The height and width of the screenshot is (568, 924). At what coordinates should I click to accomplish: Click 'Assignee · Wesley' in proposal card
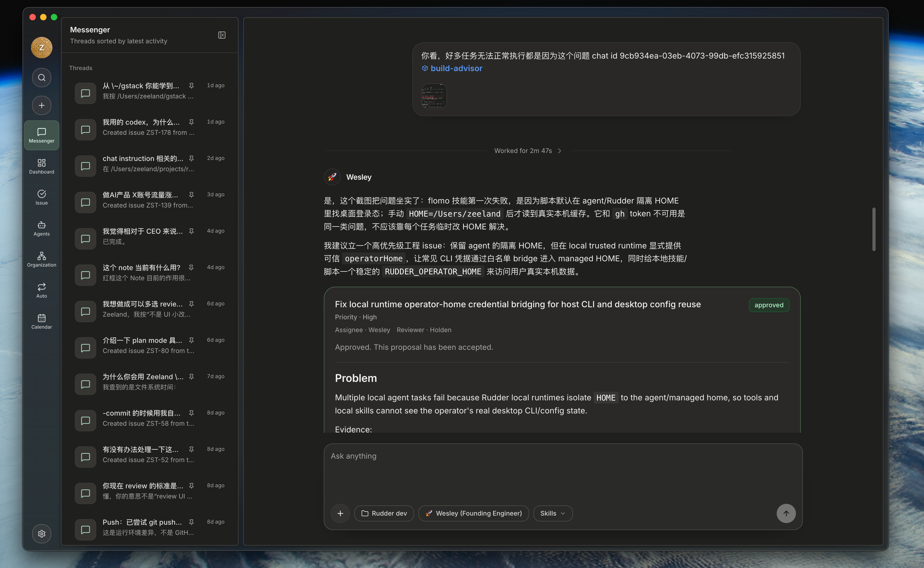[362, 330]
